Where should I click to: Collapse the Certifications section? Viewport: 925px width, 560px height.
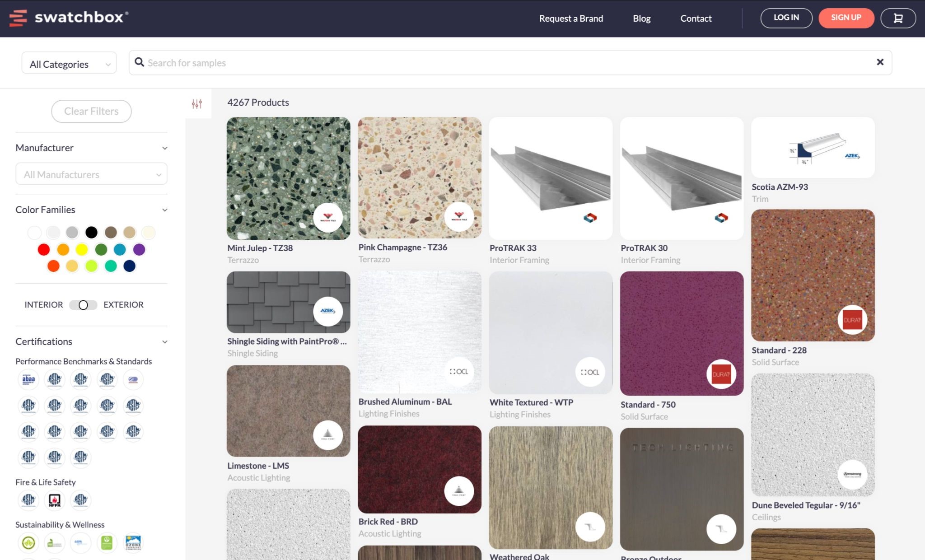pos(164,342)
